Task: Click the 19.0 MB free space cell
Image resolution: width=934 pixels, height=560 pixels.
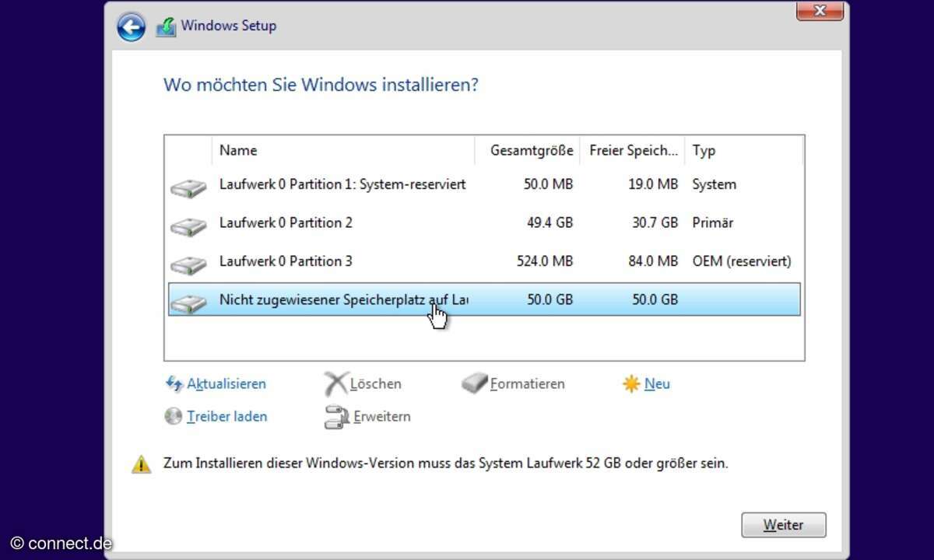Action: pos(655,184)
